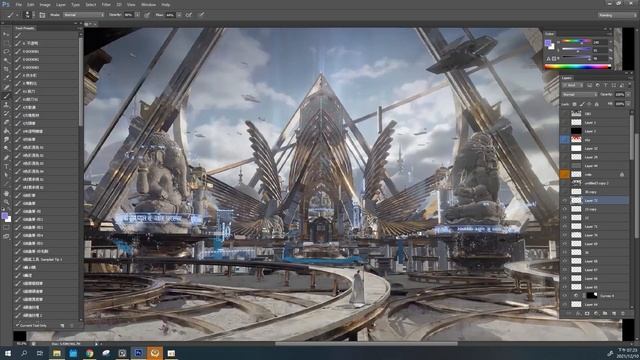Viewport: 640px width, 360px height.
Task: Select the Lasso tool
Action: [6, 52]
